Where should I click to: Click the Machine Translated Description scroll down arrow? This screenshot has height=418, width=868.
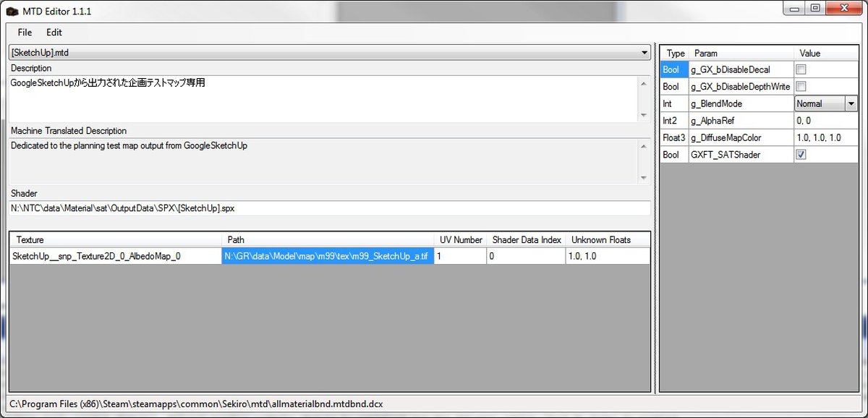coord(644,178)
